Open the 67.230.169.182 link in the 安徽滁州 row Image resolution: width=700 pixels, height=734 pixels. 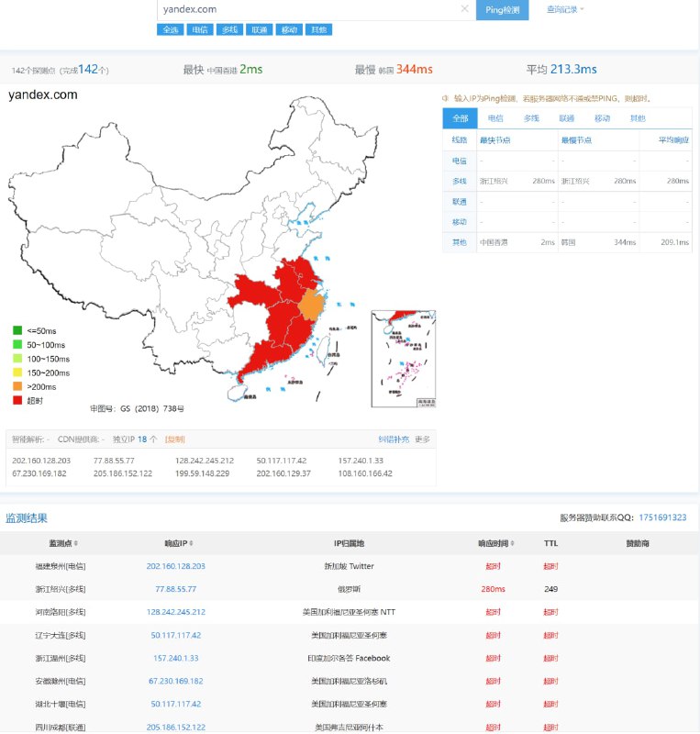[175, 681]
